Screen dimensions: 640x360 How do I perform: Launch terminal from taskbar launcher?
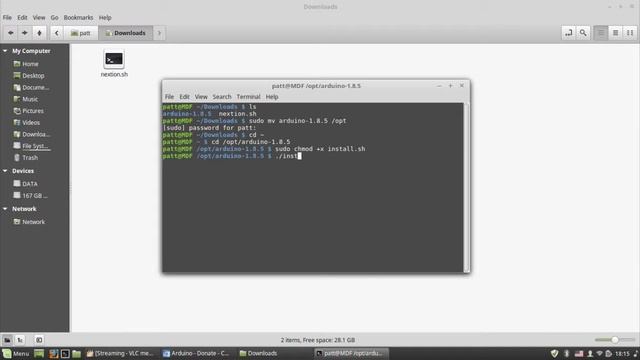tap(65, 353)
